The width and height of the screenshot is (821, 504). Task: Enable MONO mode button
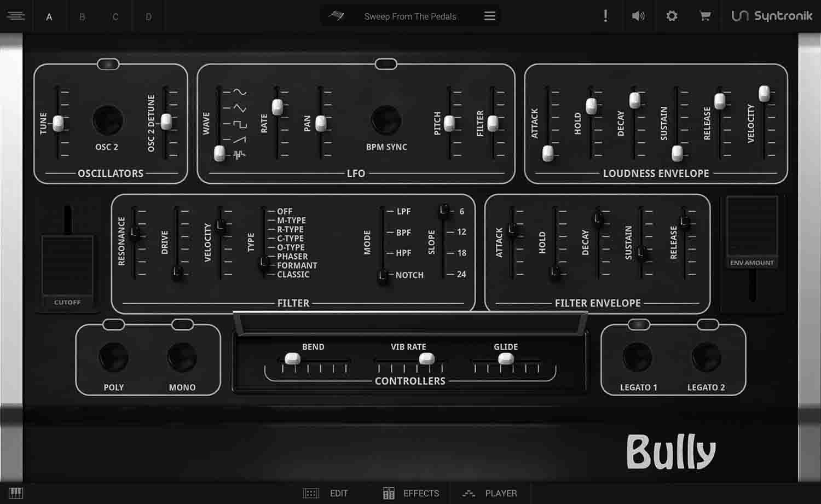(x=182, y=357)
